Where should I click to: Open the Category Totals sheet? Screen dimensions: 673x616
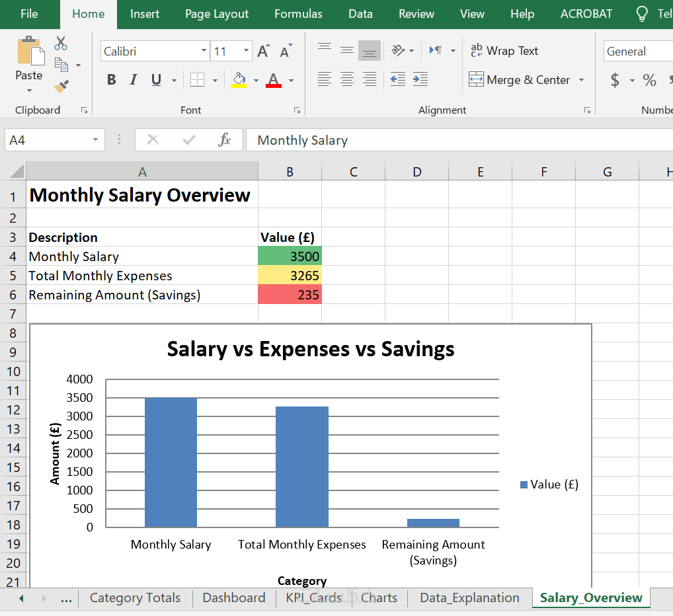(x=136, y=598)
